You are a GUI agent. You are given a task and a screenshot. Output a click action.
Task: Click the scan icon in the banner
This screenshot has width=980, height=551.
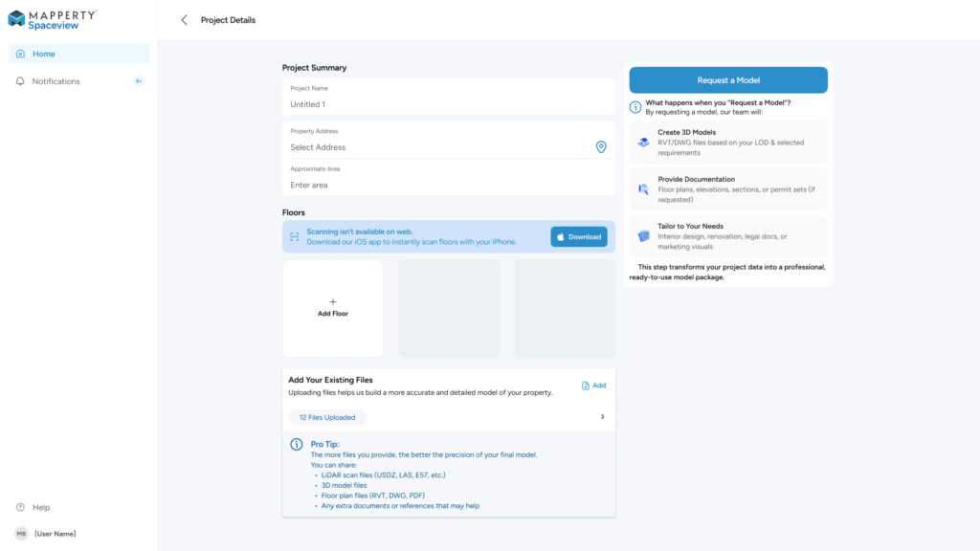click(x=294, y=236)
